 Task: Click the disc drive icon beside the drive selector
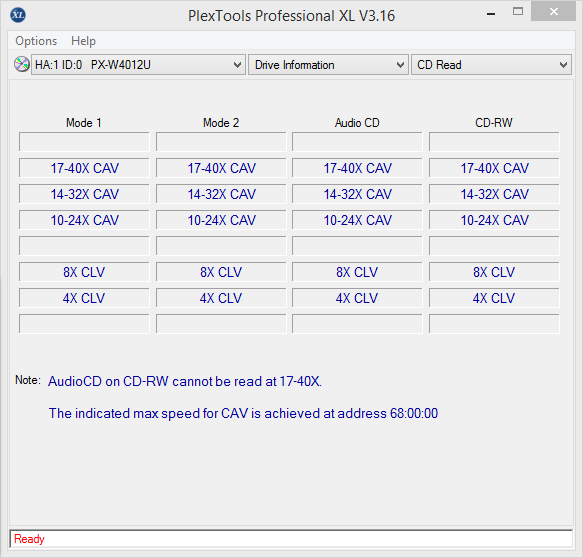tap(22, 64)
